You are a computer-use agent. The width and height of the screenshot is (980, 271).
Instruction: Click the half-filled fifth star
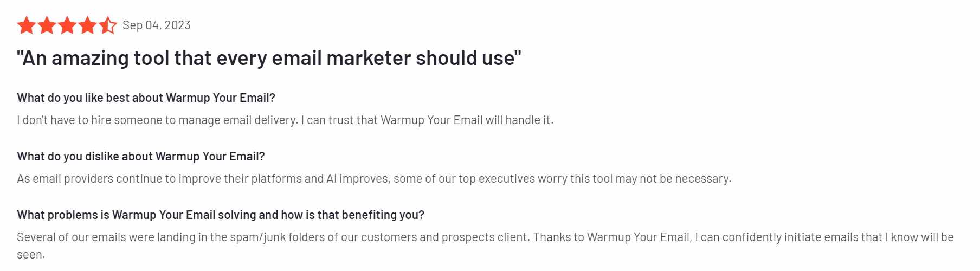click(x=107, y=25)
